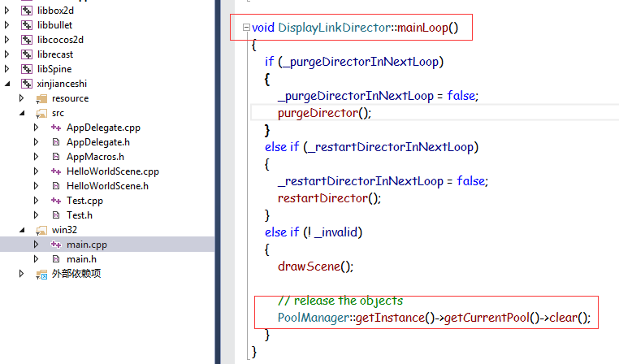Click the resource folder icon

click(x=41, y=98)
